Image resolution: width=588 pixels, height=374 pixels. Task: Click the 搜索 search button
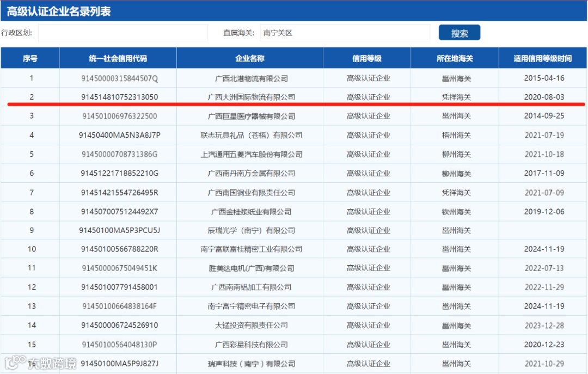click(459, 32)
